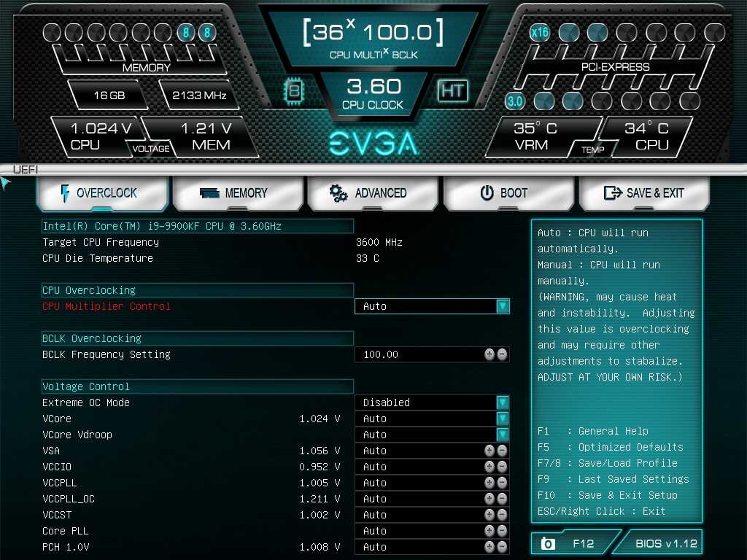This screenshot has height=560, width=747.
Task: Open the ADVANCED tab
Action: tap(373, 193)
